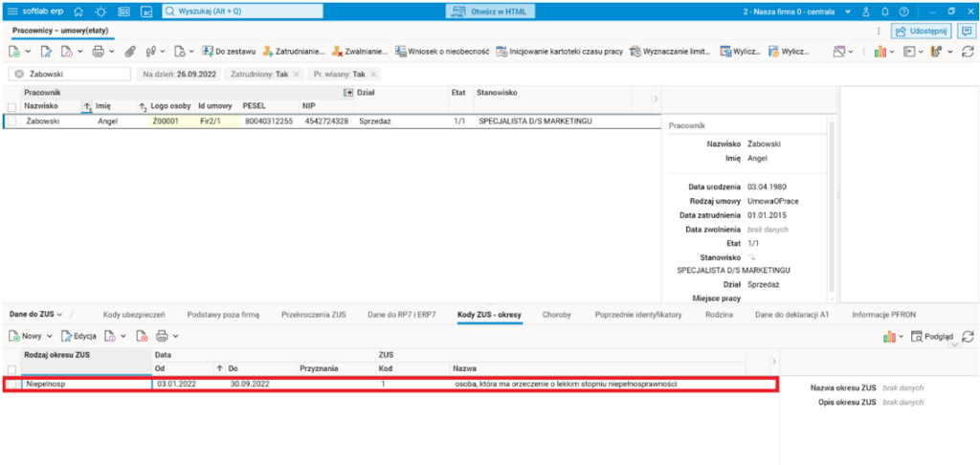This screenshot has height=465, width=980.
Task: Click the link chain icon in main toolbar
Action: 150,52
